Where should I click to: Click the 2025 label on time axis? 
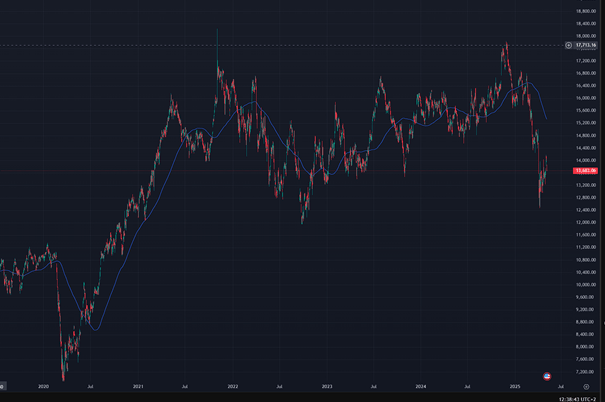[x=515, y=386]
